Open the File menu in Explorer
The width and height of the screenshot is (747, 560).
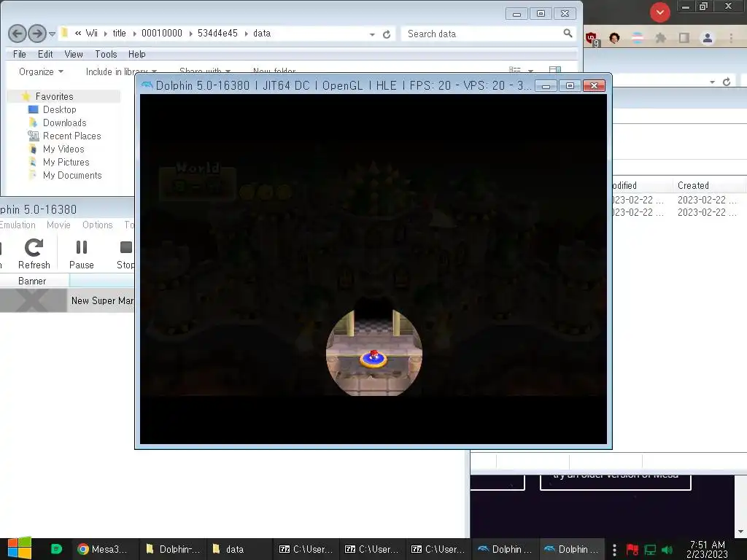point(20,54)
